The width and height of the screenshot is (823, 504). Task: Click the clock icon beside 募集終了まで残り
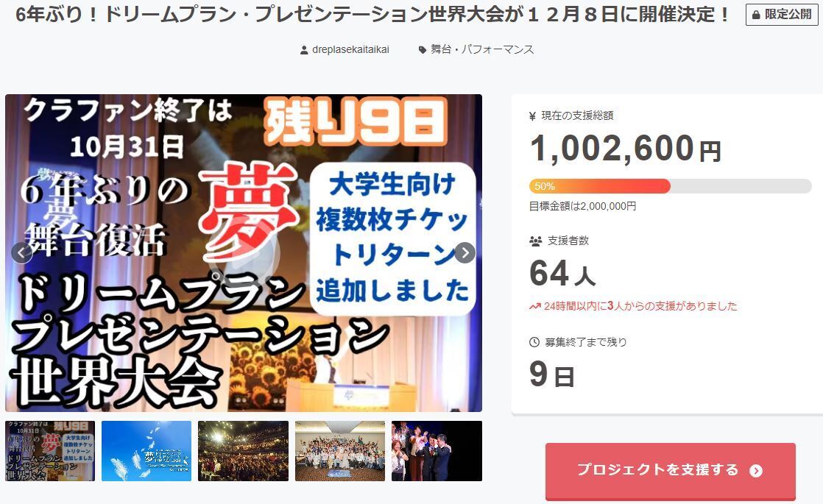tap(534, 342)
